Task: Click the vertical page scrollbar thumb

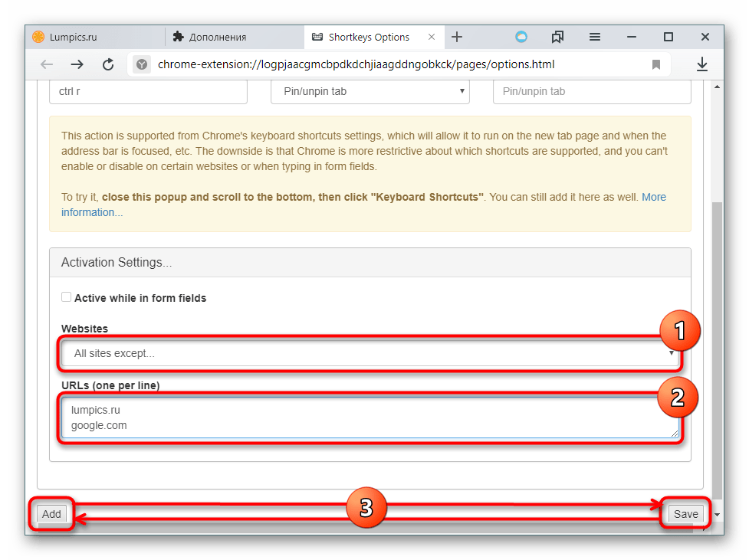Action: [x=717, y=345]
